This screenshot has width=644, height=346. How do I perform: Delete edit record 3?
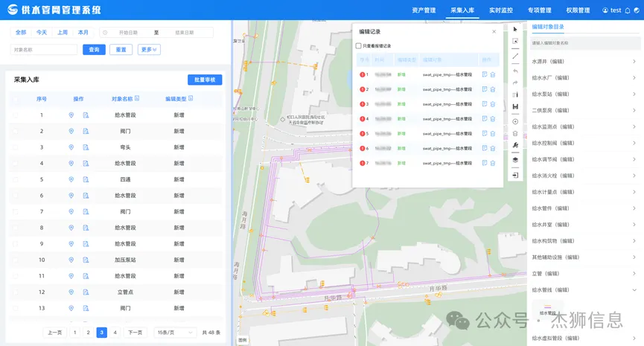[x=493, y=104]
